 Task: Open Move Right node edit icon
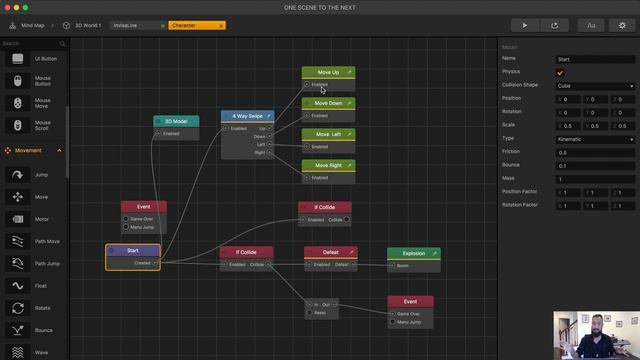349,165
